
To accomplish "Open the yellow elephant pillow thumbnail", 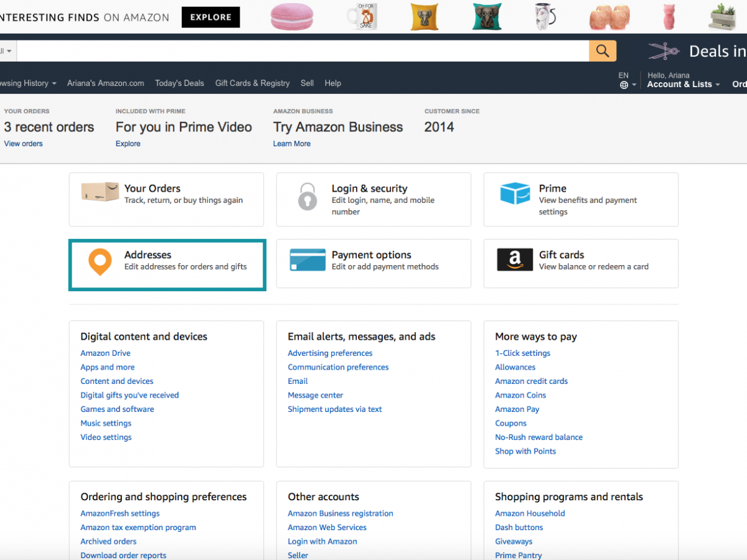I will point(425,17).
